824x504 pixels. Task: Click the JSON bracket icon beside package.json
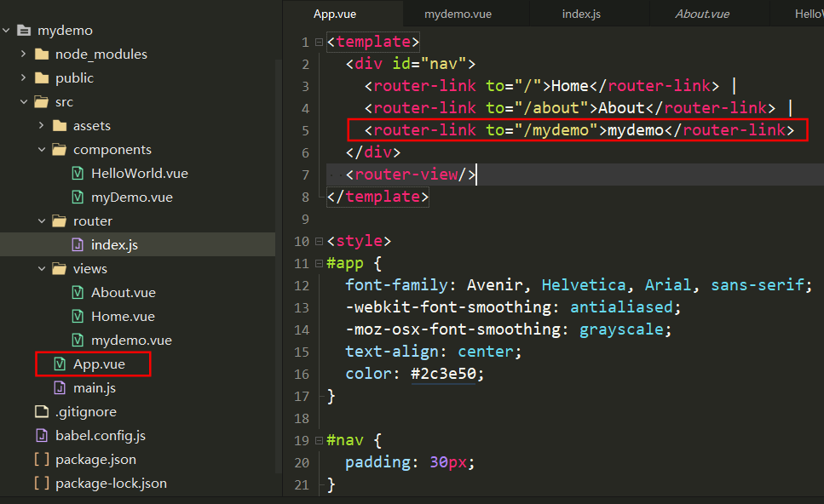(x=41, y=460)
